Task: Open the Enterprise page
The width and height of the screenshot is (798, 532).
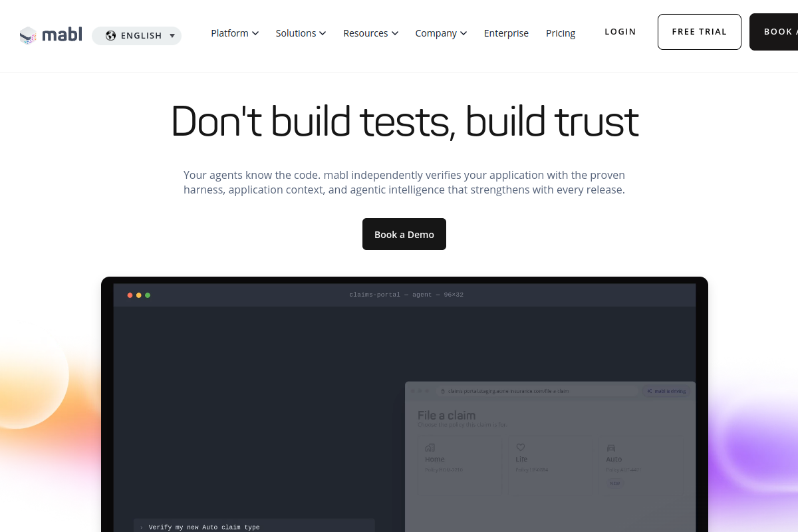Action: pyautogui.click(x=506, y=33)
